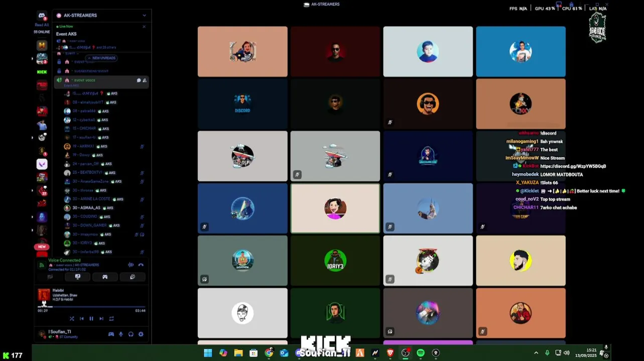Open the server icon with 27 badge

click(42, 190)
